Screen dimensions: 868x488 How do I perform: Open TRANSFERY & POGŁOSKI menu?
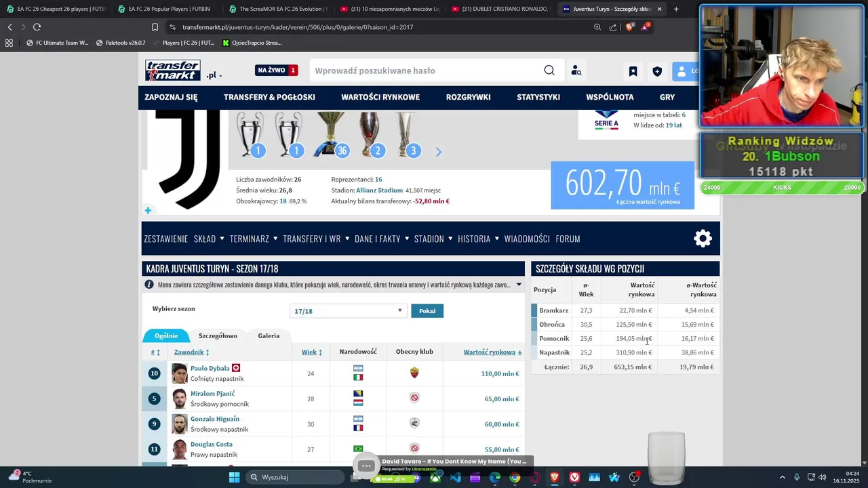coord(269,97)
